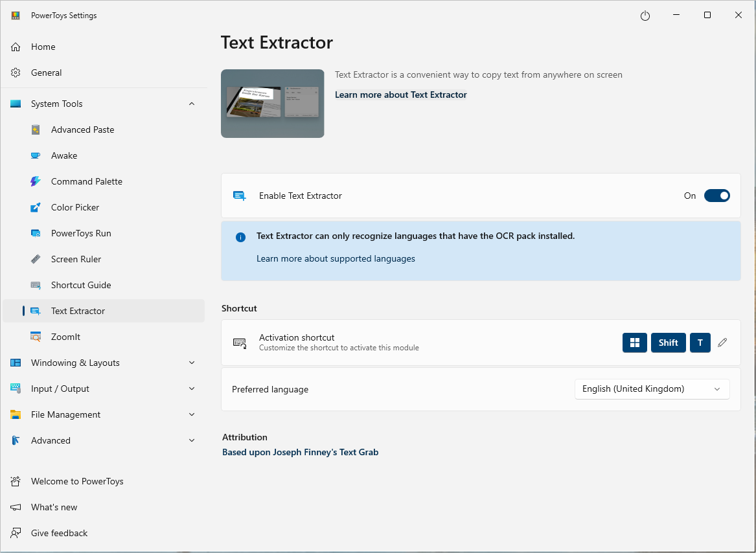The width and height of the screenshot is (756, 553).
Task: Click the Attribution heading
Action: 244,437
